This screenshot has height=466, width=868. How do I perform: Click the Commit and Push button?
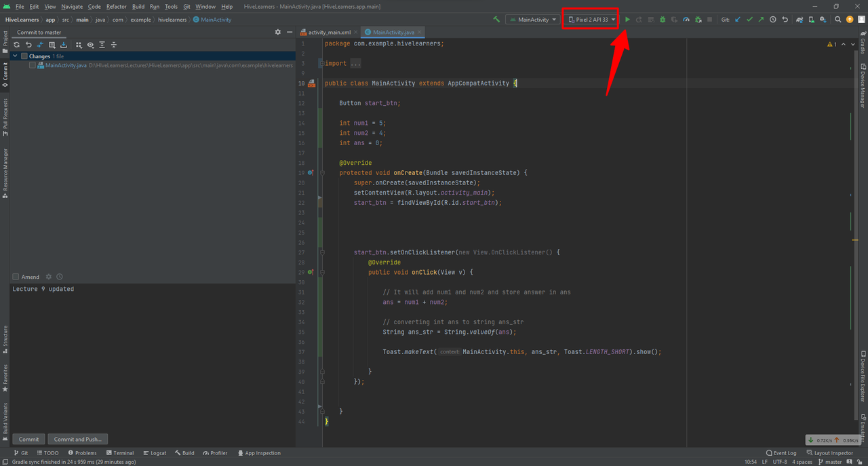78,439
